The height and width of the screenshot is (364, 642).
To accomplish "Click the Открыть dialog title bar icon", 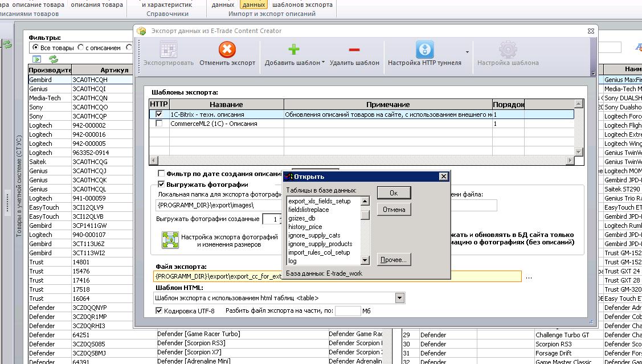I will [x=288, y=177].
